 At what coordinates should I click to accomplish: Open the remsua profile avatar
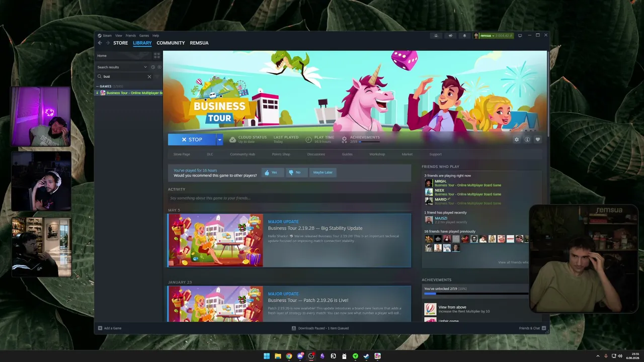coord(476,36)
